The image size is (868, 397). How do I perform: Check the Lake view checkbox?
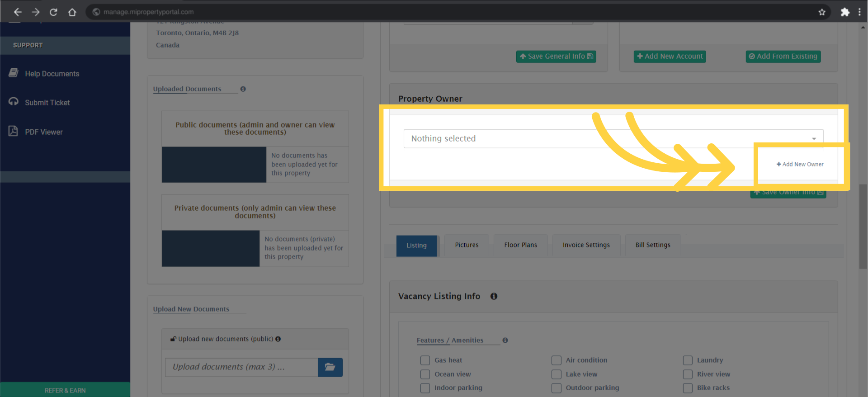click(556, 374)
